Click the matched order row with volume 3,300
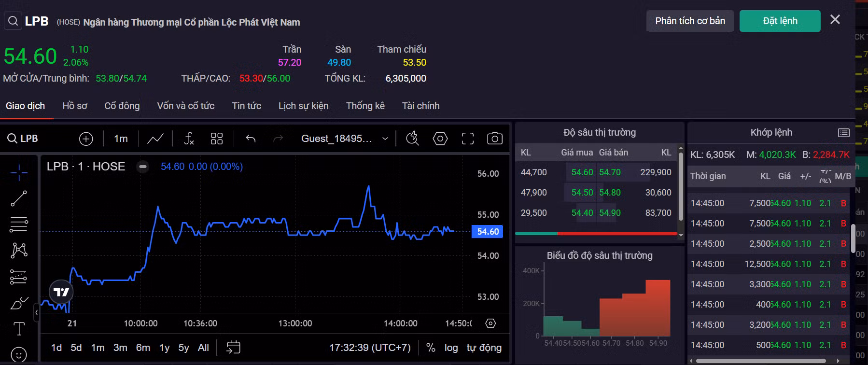868x365 pixels. (x=769, y=284)
